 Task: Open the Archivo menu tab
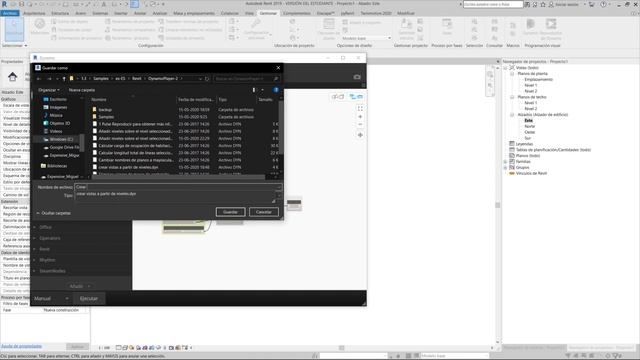(10, 13)
